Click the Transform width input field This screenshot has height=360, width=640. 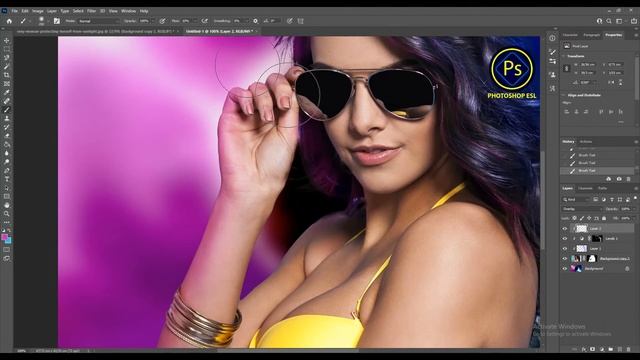pyautogui.click(x=588, y=64)
